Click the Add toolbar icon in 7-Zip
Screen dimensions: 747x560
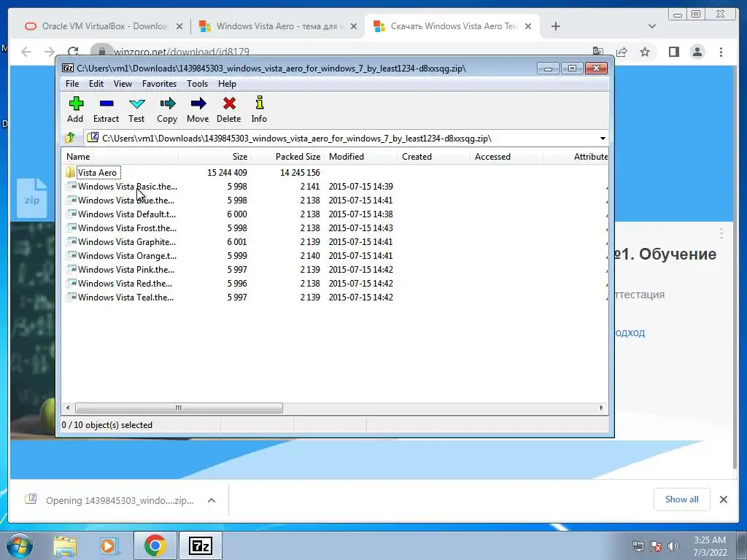(x=76, y=104)
